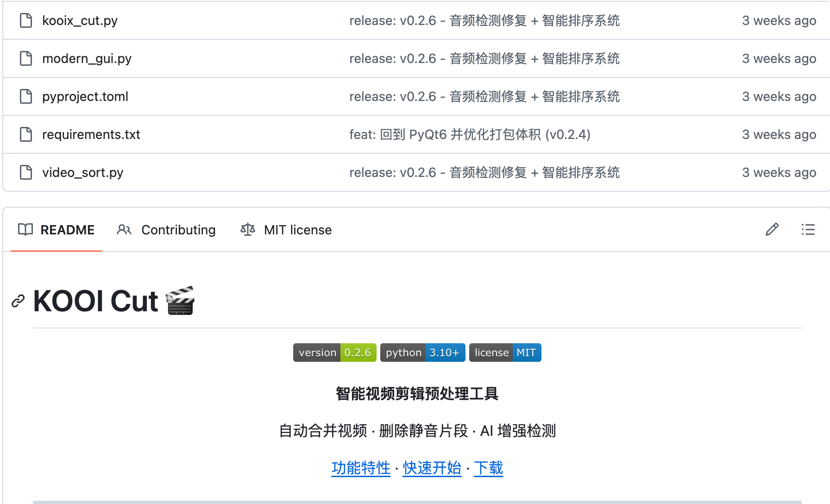
Task: Click the version 0.2.6 badge
Action: point(334,353)
